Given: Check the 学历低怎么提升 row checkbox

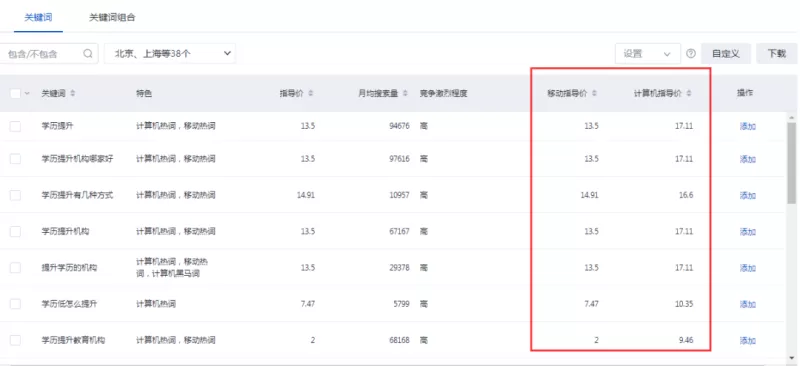Looking at the screenshot, I should tap(15, 304).
